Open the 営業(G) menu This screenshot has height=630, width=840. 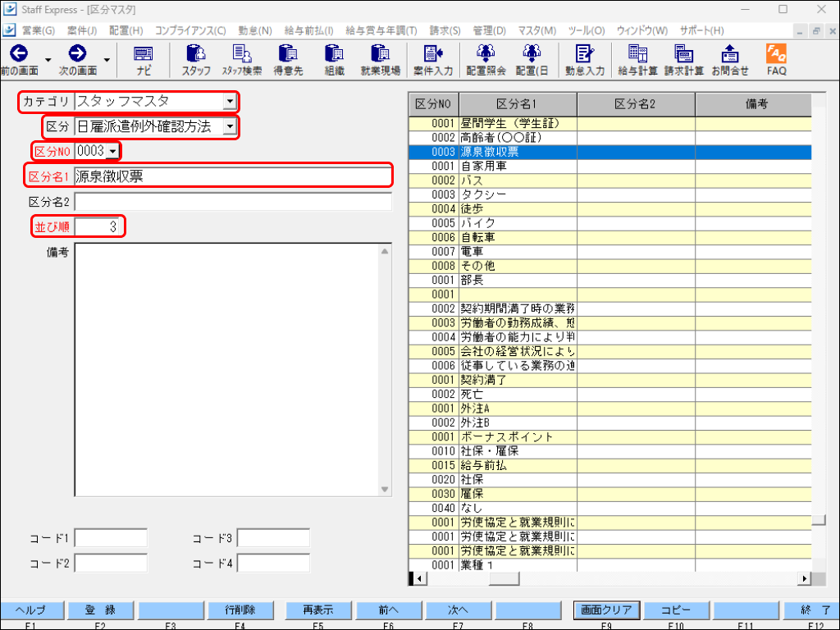pyautogui.click(x=39, y=30)
